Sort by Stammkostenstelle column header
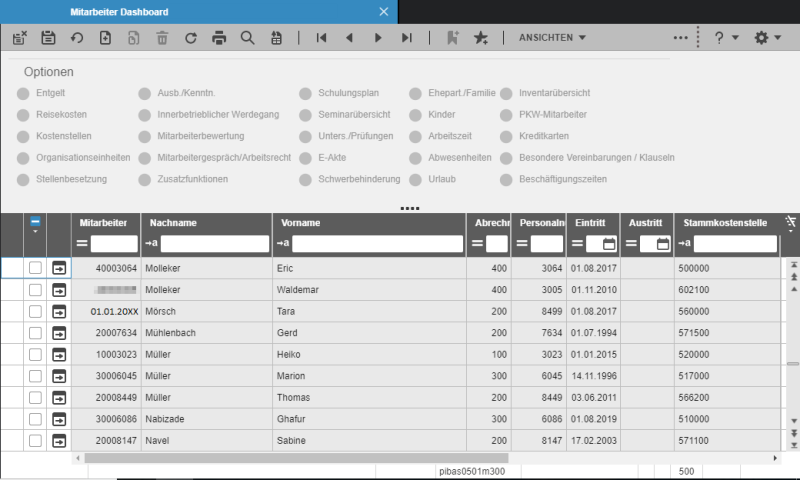This screenshot has width=800, height=480. click(x=725, y=223)
